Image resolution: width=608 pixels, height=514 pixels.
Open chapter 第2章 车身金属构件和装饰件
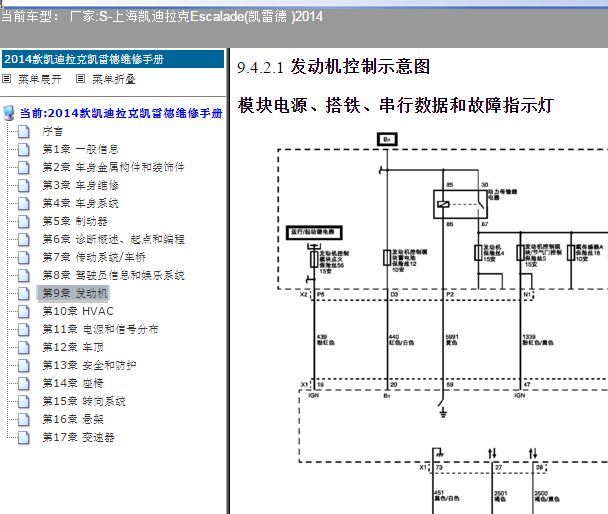(x=113, y=167)
